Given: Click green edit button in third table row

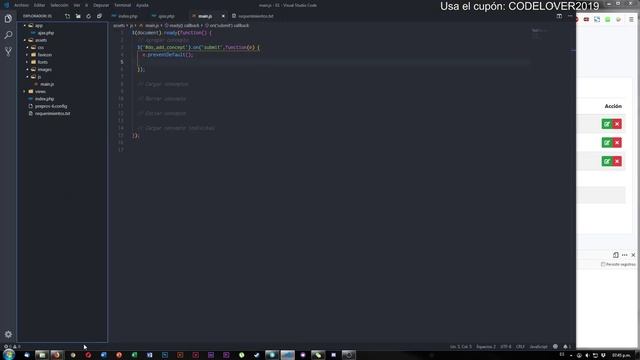Looking at the screenshot, I should click(x=607, y=161).
